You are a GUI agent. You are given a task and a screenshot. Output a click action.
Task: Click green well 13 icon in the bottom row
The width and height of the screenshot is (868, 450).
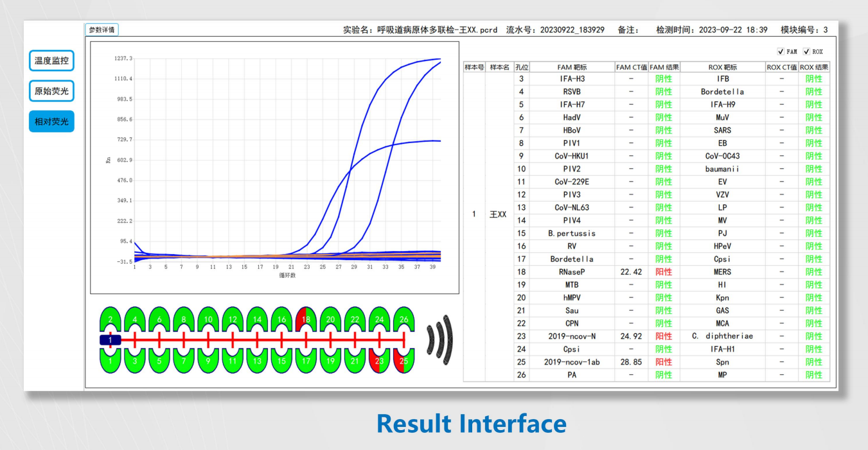[257, 360]
